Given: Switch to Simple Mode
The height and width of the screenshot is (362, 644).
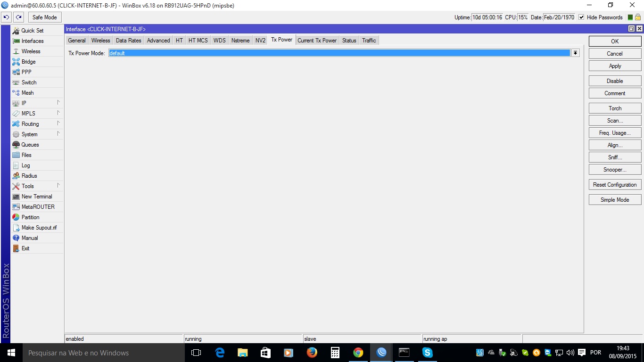Looking at the screenshot, I should tap(615, 200).
